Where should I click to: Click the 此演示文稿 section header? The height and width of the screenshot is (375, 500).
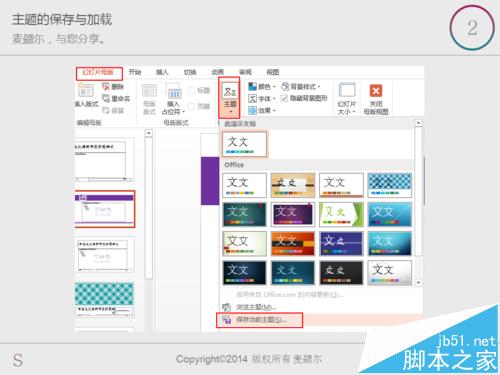click(240, 124)
